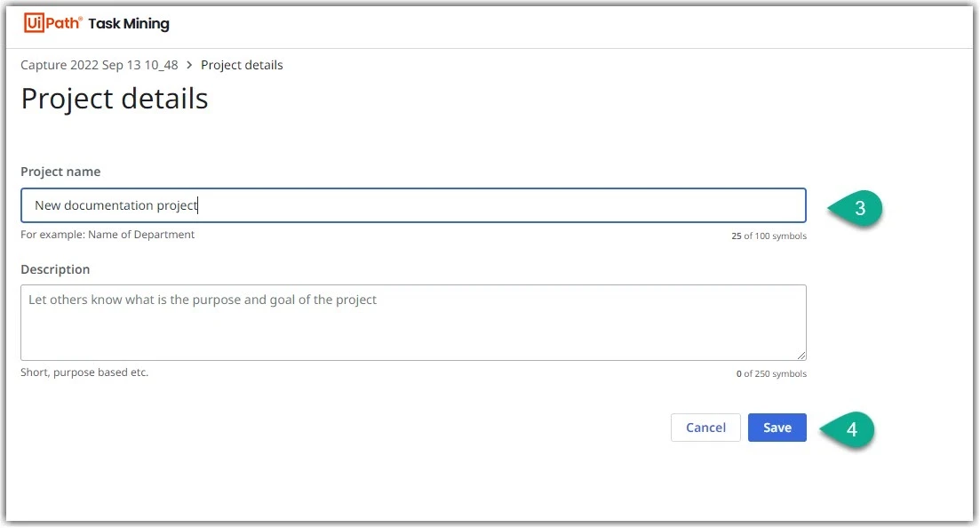This screenshot has height=528, width=980.
Task: Click inside the Description text area
Action: [413, 323]
